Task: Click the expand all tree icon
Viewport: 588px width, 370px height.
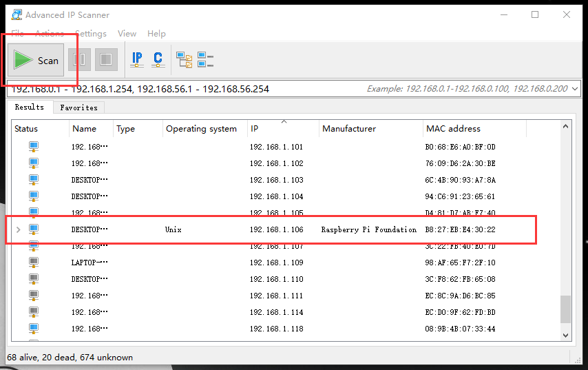Action: [x=184, y=60]
